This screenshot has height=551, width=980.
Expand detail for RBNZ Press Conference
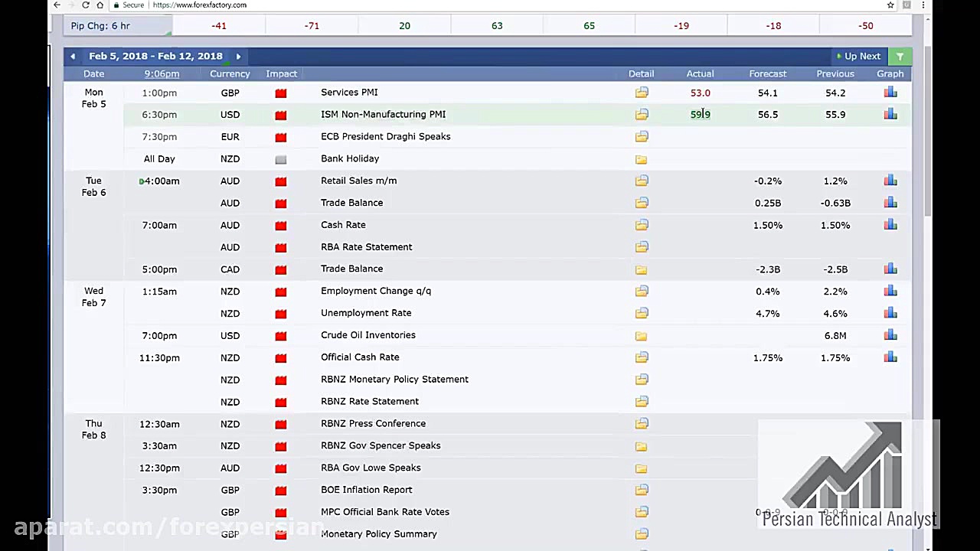(642, 424)
